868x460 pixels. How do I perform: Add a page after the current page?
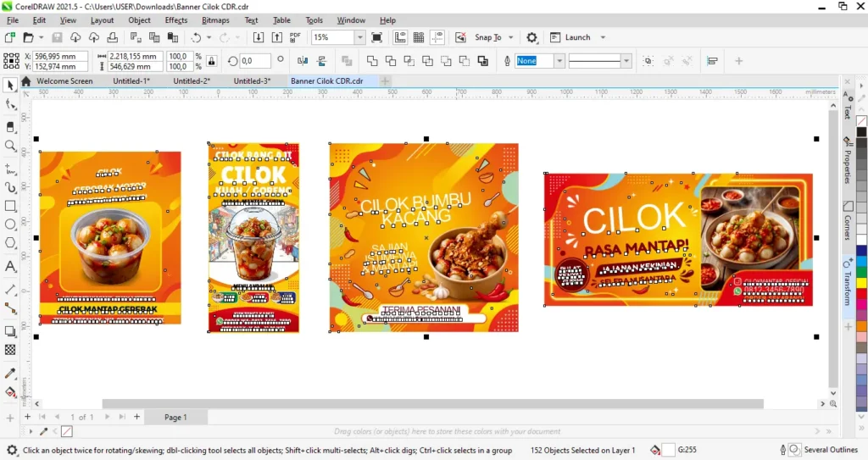pos(136,416)
